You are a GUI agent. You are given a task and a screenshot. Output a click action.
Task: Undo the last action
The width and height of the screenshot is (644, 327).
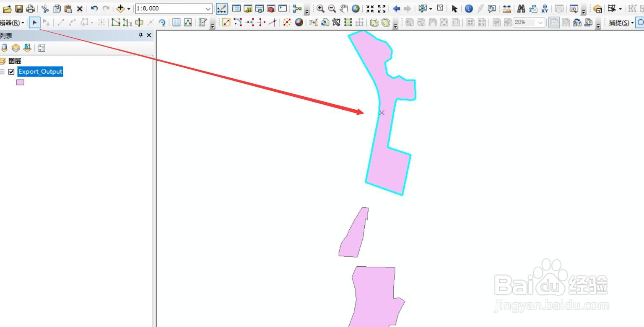tap(94, 8)
